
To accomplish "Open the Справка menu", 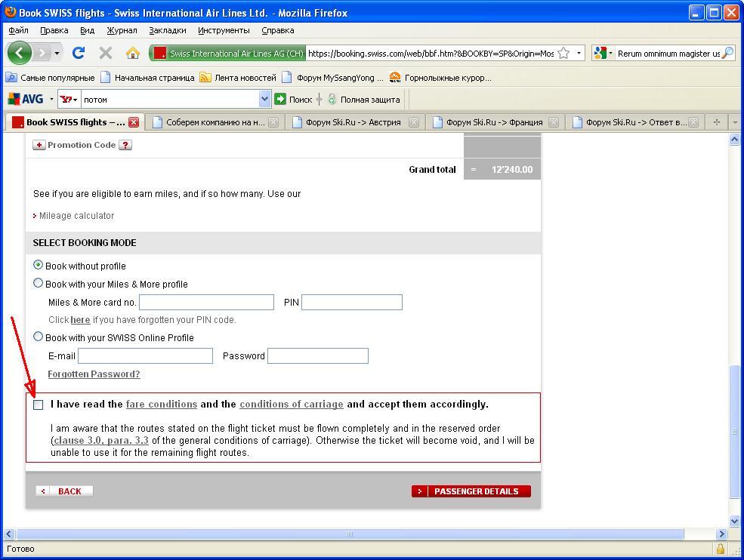I will pos(278,30).
